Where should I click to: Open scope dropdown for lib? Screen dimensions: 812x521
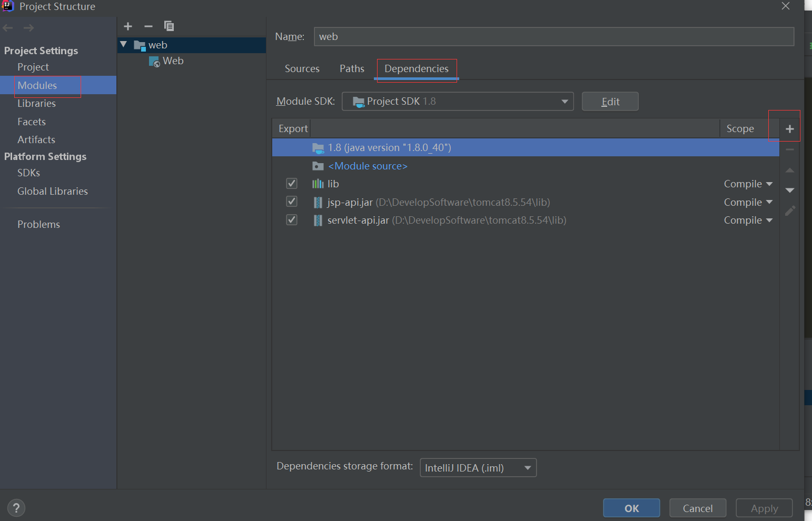tap(748, 184)
